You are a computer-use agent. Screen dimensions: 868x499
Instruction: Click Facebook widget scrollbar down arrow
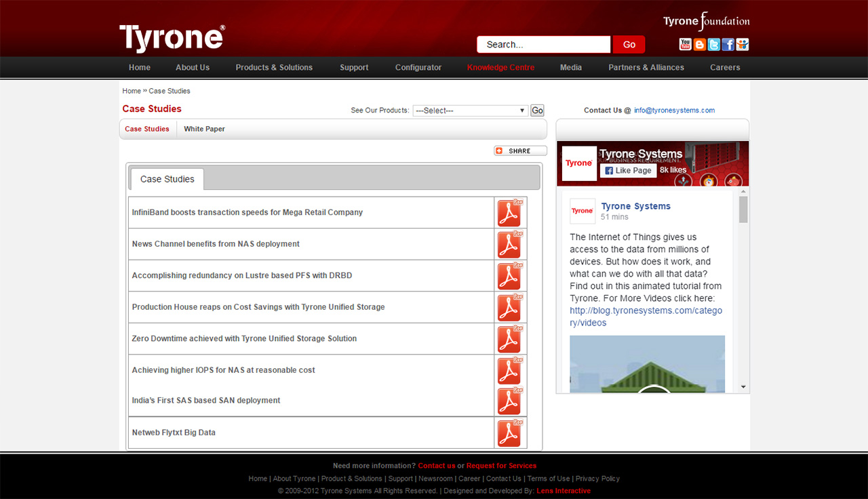(743, 387)
